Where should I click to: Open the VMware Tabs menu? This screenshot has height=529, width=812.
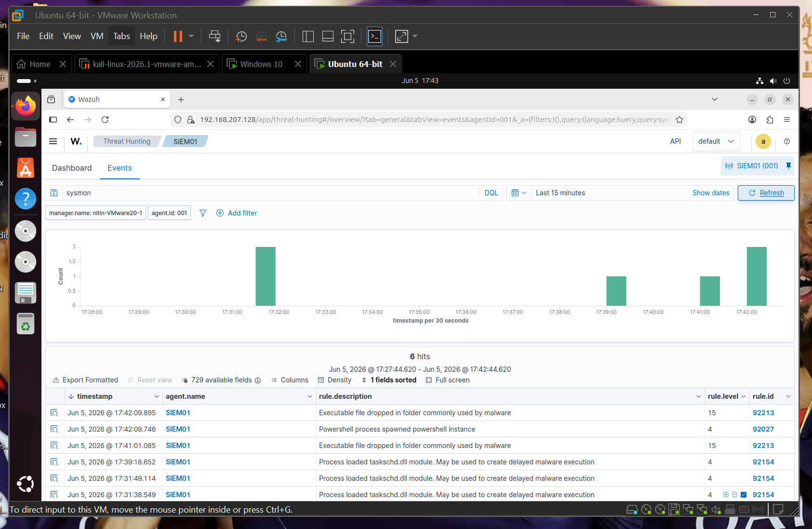(x=121, y=36)
